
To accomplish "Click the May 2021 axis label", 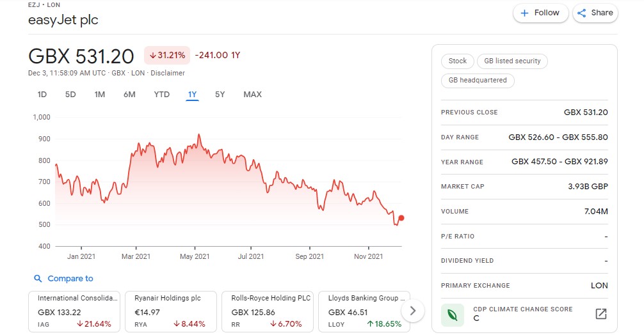I will tap(195, 256).
